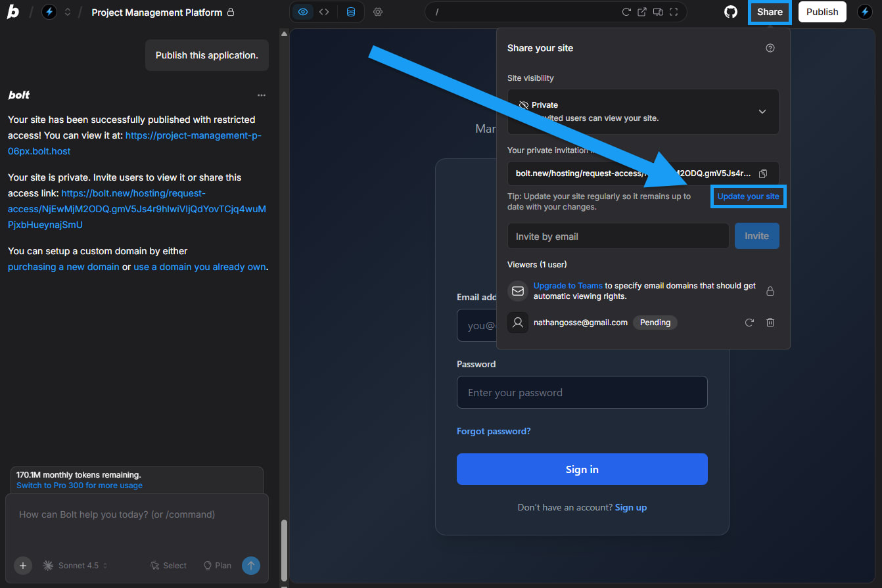Click the lock icon beside project title
This screenshot has height=588, width=882.
pos(230,12)
